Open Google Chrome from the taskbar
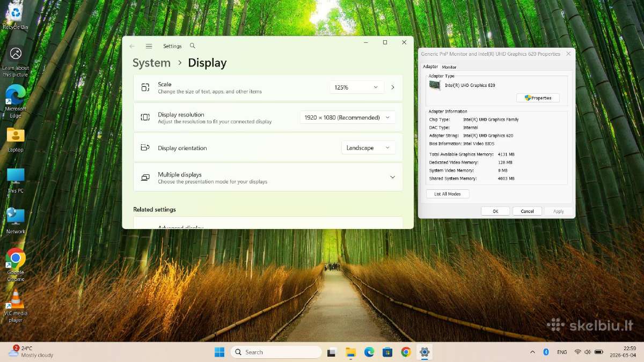The width and height of the screenshot is (644, 362). [406, 352]
